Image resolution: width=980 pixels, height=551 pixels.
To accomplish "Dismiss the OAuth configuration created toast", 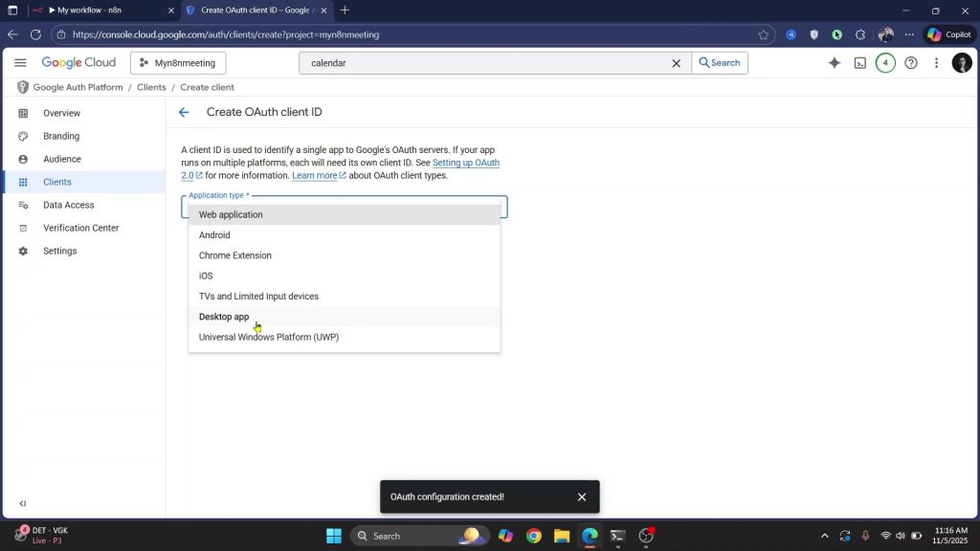I will (x=582, y=496).
